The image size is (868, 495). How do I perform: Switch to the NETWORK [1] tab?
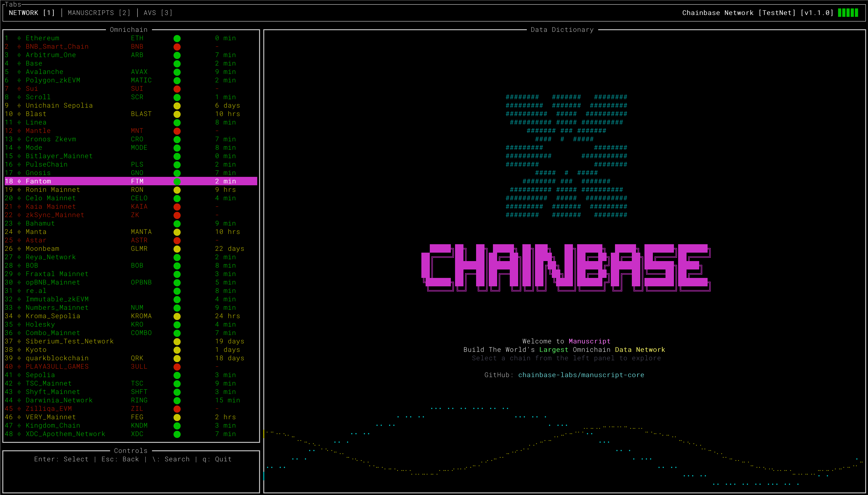coord(32,13)
